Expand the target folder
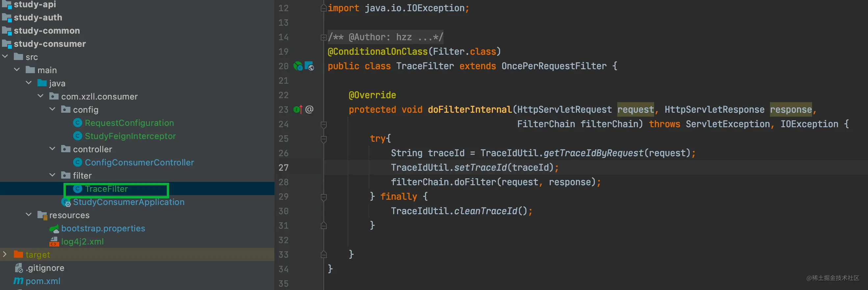This screenshot has height=290, width=868. (5, 254)
